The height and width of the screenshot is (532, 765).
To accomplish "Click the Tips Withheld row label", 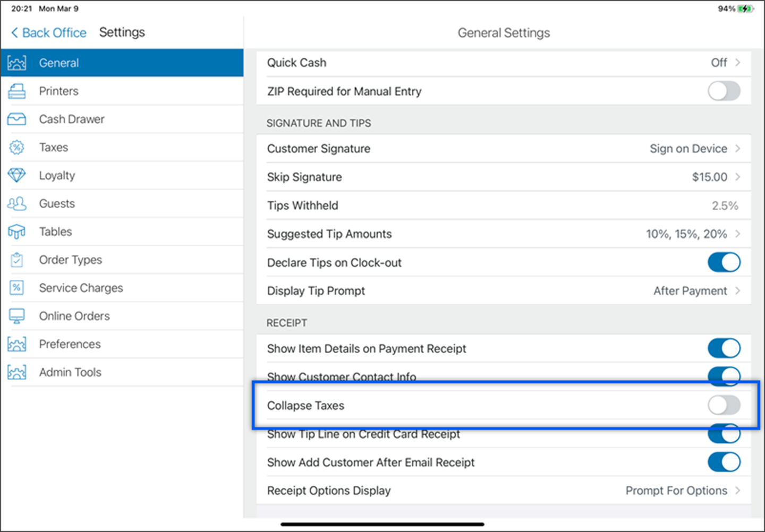I will (302, 205).
